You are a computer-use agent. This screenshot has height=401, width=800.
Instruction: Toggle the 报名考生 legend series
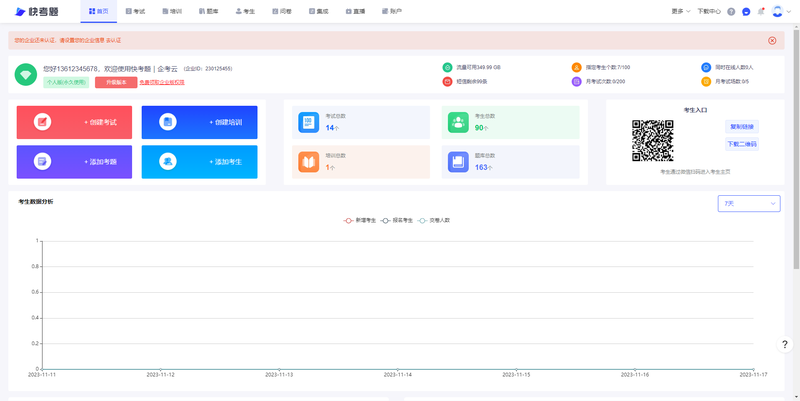[396, 220]
